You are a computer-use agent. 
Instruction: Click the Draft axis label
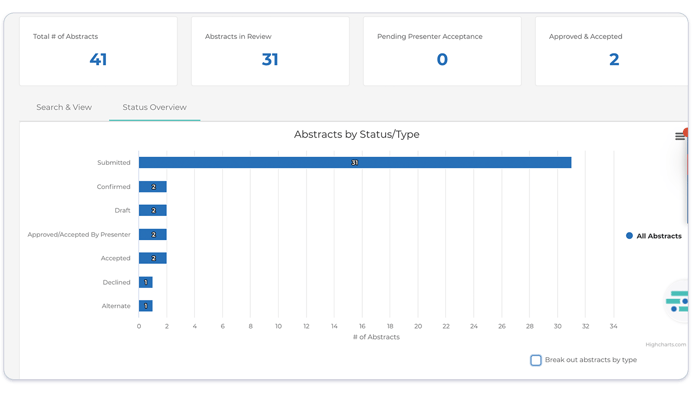point(122,211)
